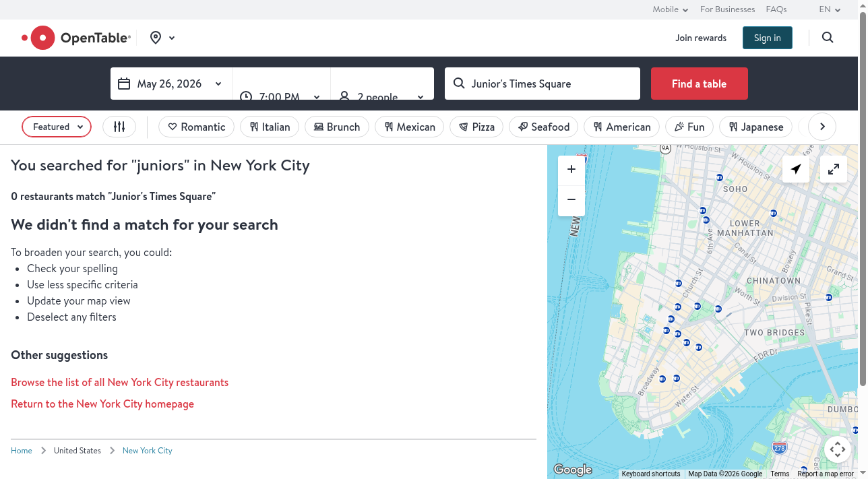Select the American cuisine chip
This screenshot has width=868, height=479.
tap(622, 127)
